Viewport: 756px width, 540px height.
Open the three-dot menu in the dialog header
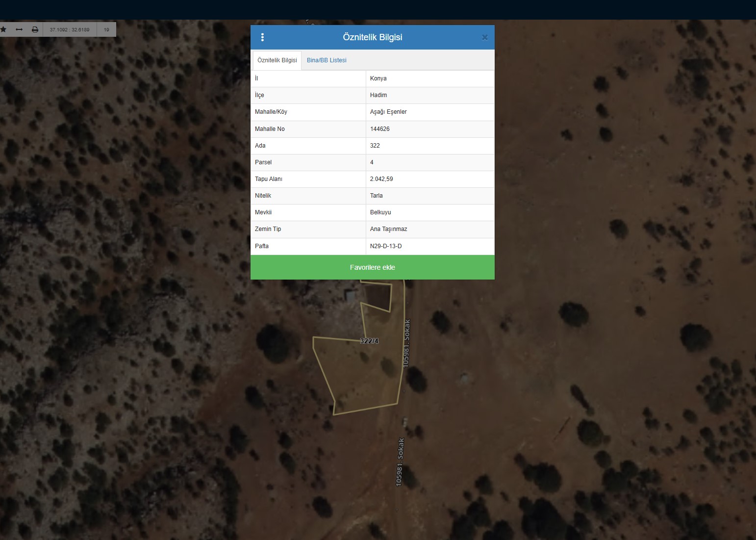pos(262,37)
